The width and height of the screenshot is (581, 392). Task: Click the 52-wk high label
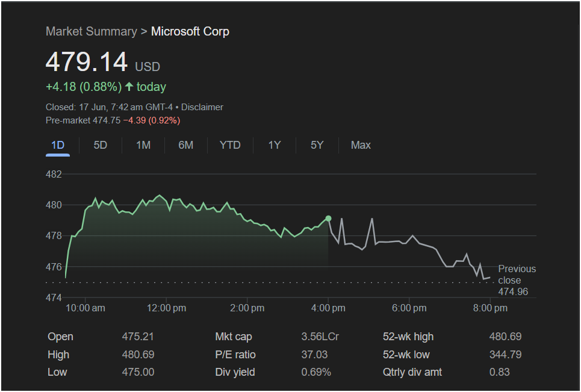click(x=408, y=337)
